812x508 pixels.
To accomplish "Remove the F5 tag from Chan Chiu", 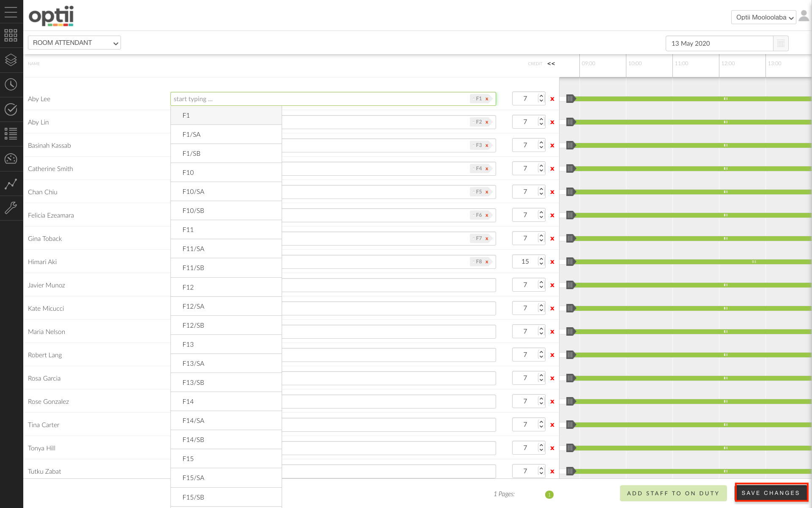I will tap(487, 192).
